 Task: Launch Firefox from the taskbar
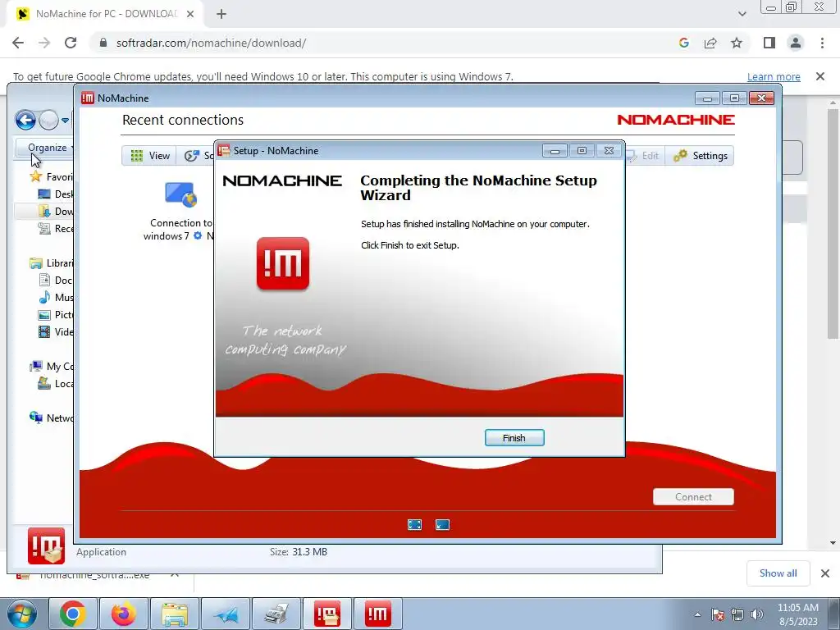124,614
